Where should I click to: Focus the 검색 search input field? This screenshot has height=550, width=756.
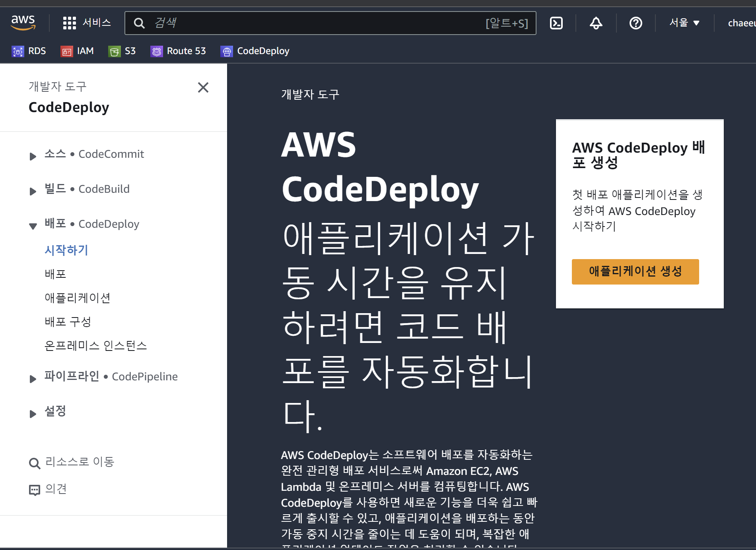pos(330,23)
